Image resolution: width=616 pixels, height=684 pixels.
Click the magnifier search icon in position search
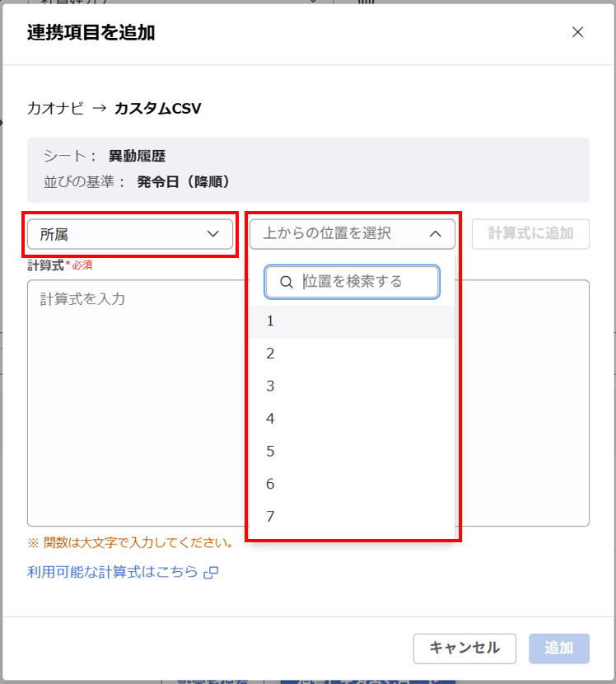click(x=287, y=282)
